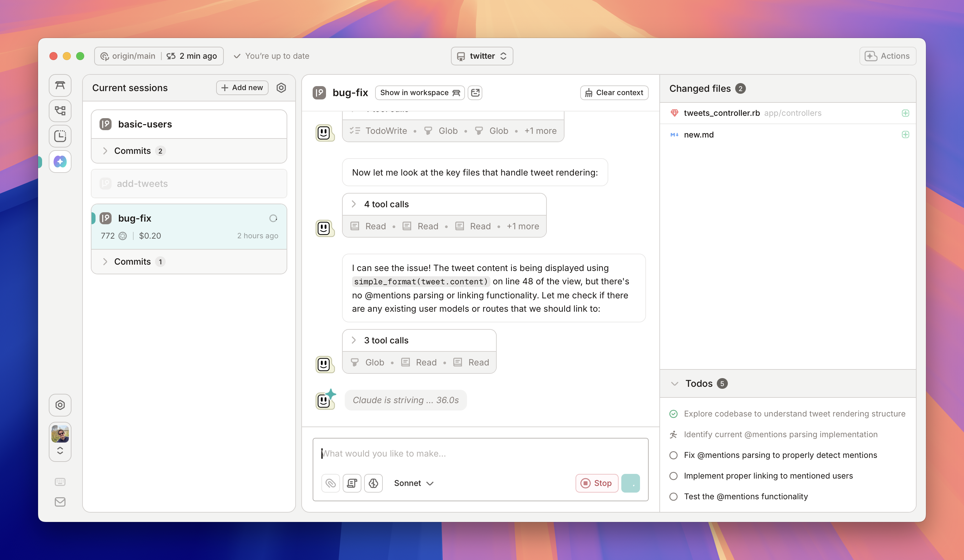
Task: Mark Implement proper linking todo complete
Action: pos(673,476)
